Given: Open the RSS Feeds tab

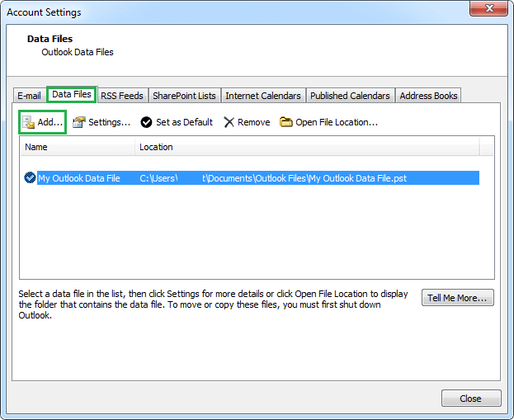Looking at the screenshot, I should pyautogui.click(x=122, y=96).
